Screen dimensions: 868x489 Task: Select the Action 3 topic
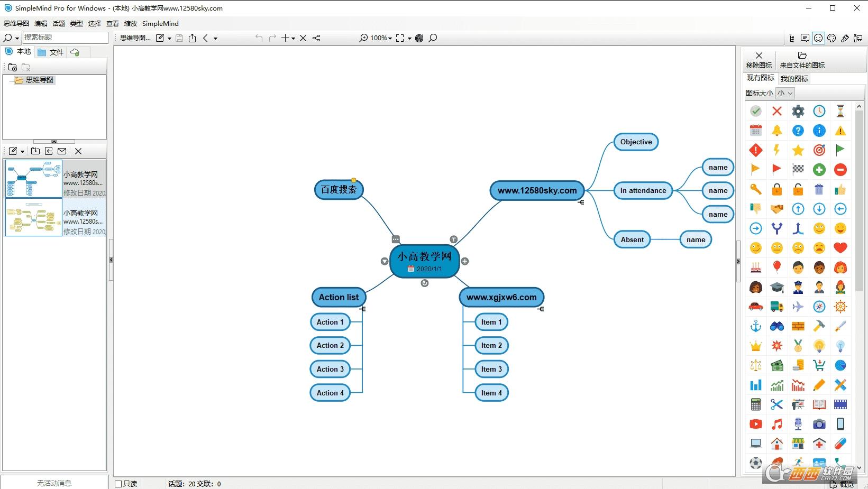pos(330,369)
